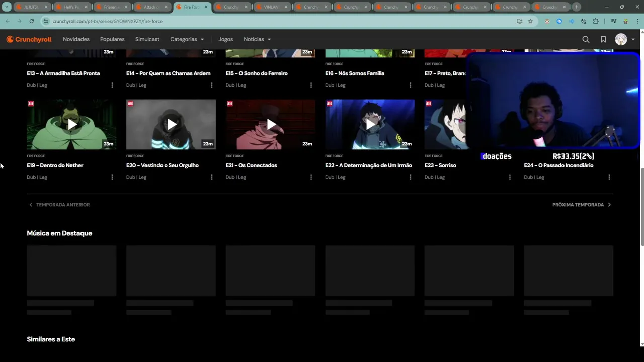The image size is (644, 362).
Task: Play E21 Os Conectados thumbnail
Action: [x=270, y=124]
